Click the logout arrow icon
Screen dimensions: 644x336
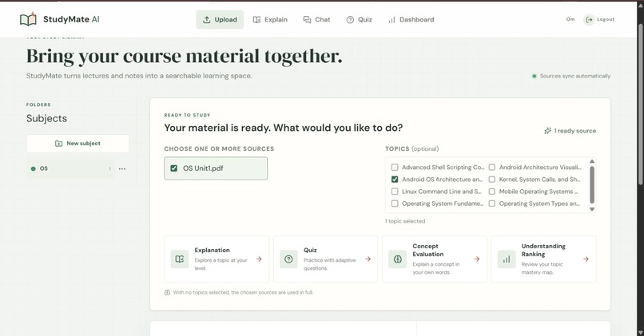(x=589, y=19)
